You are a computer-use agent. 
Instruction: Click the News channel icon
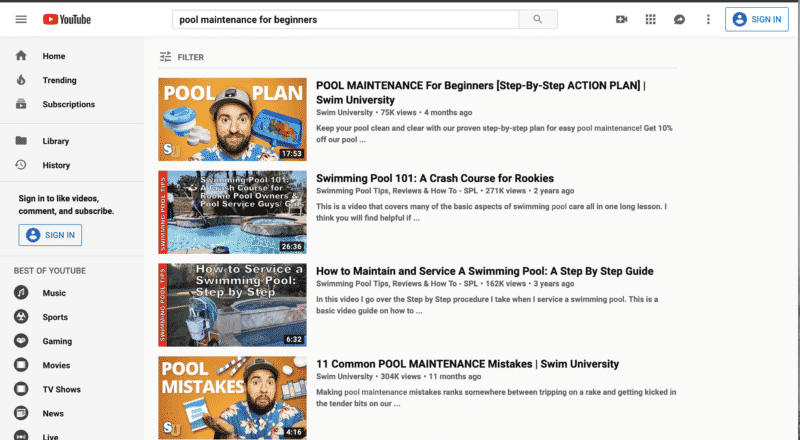[21, 413]
